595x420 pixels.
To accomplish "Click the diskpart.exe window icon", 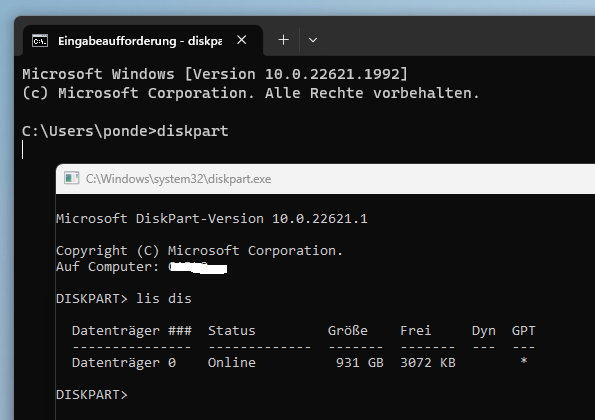I will (x=71, y=178).
